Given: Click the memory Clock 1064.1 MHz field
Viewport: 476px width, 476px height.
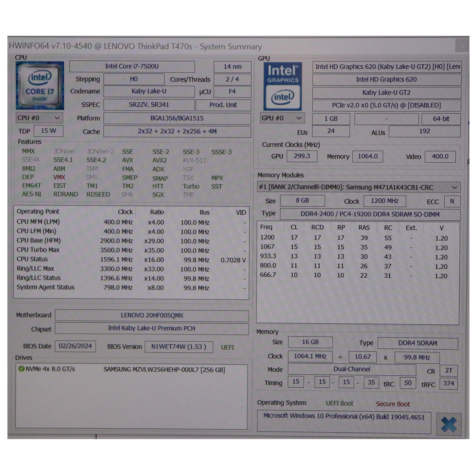Looking at the screenshot, I should pos(310,356).
